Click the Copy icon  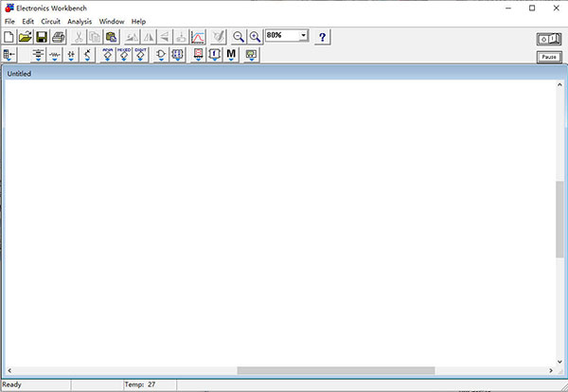[x=95, y=37]
